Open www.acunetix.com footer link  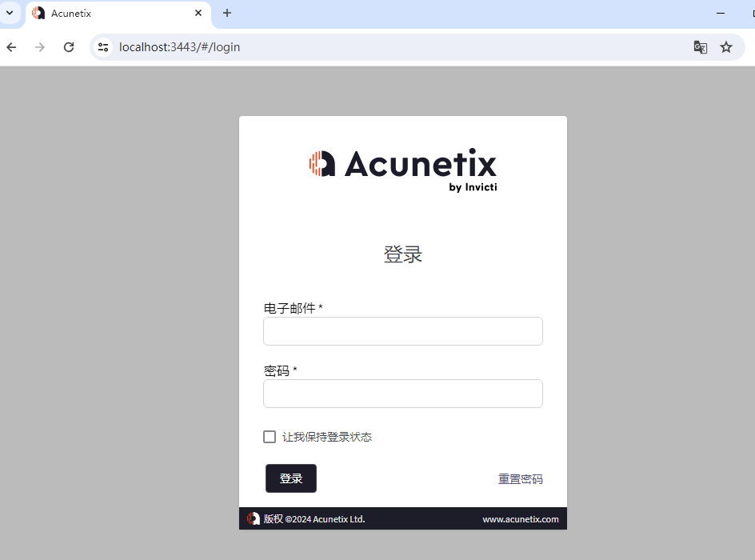pos(521,519)
